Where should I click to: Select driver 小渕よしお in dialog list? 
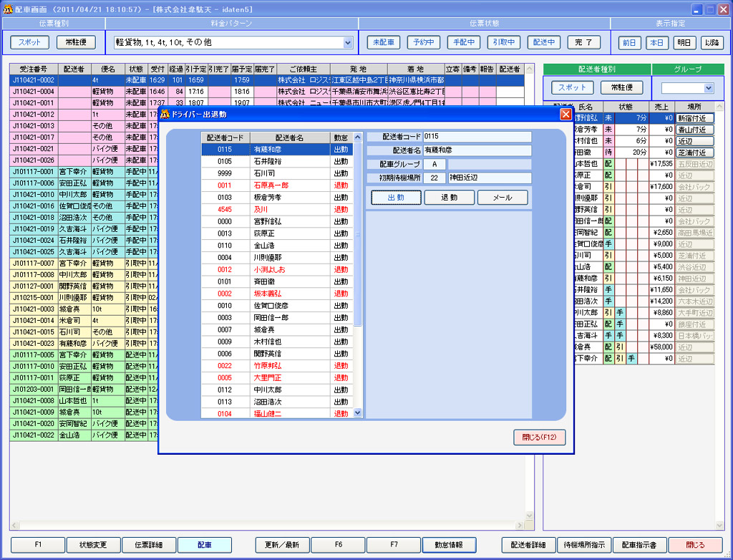coord(277,270)
